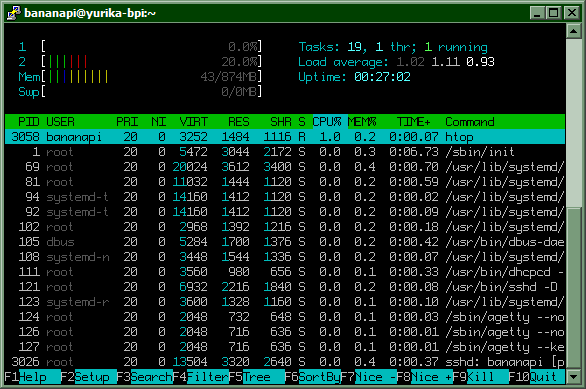Open F6 SortBy menu
Image resolution: width=586 pixels, height=389 pixels.
coord(312,377)
